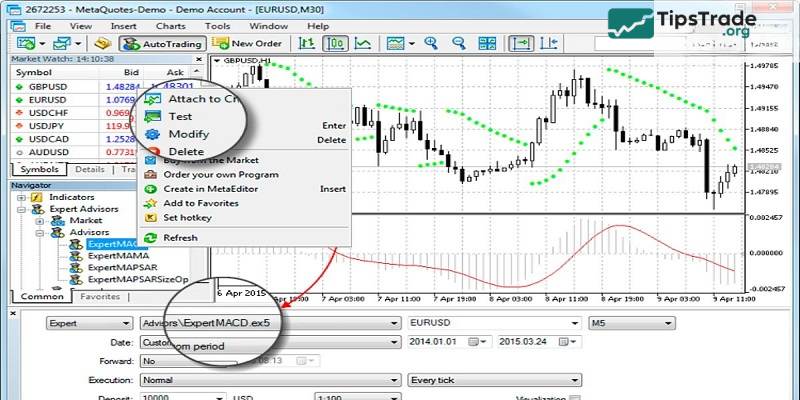This screenshot has width=800, height=400.
Task: Click the New Order toolbar button
Action: (249, 43)
